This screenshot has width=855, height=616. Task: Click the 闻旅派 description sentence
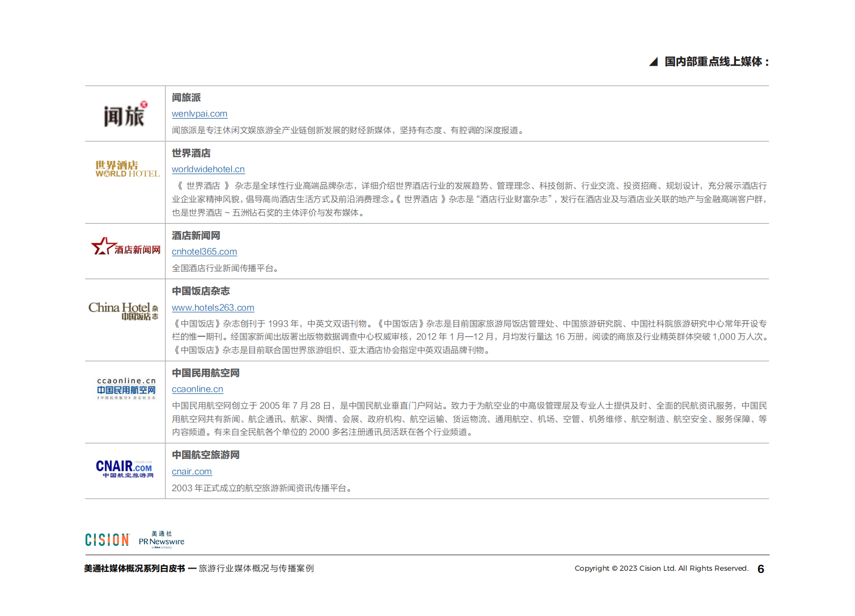(349, 130)
